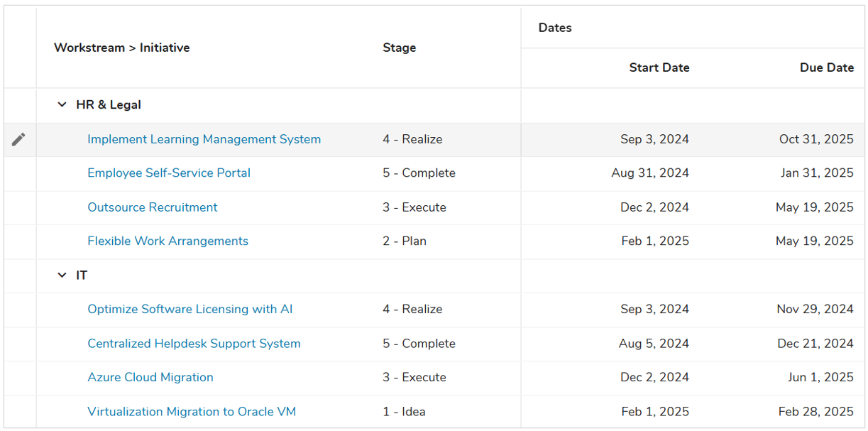
Task: Open Flexible Work Arrangements link
Action: click(167, 241)
